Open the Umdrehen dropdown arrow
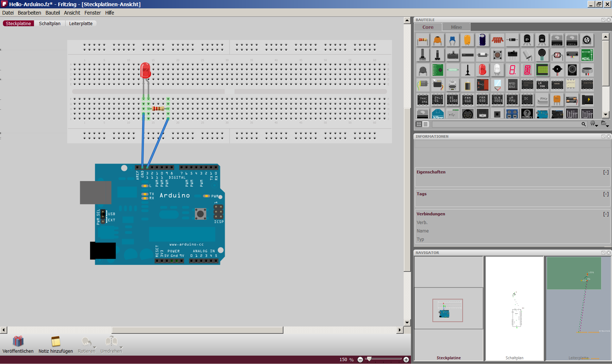The height and width of the screenshot is (364, 612). click(x=121, y=347)
